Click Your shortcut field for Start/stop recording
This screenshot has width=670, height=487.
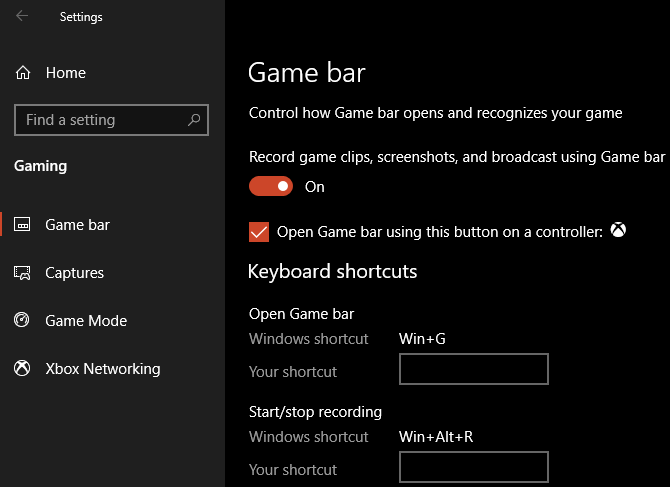click(x=474, y=467)
